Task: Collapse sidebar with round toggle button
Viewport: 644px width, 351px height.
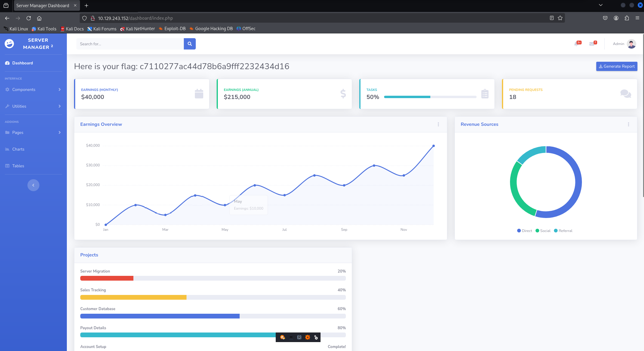Action: click(33, 185)
